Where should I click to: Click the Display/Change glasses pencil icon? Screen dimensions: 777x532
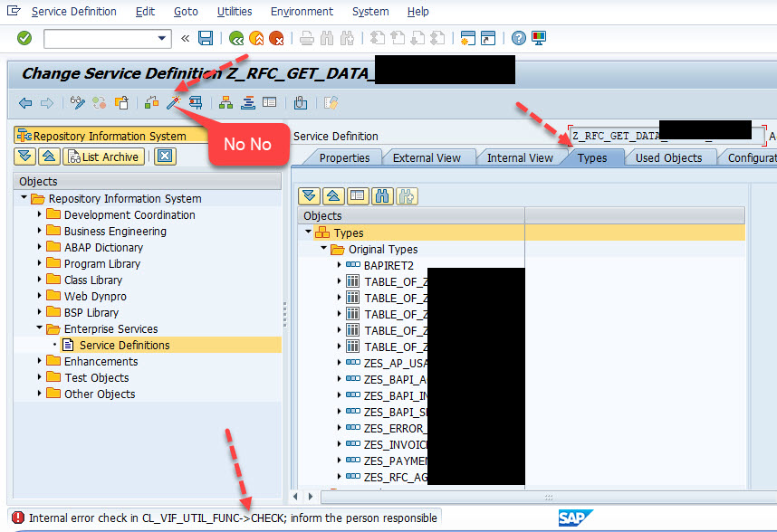77,103
